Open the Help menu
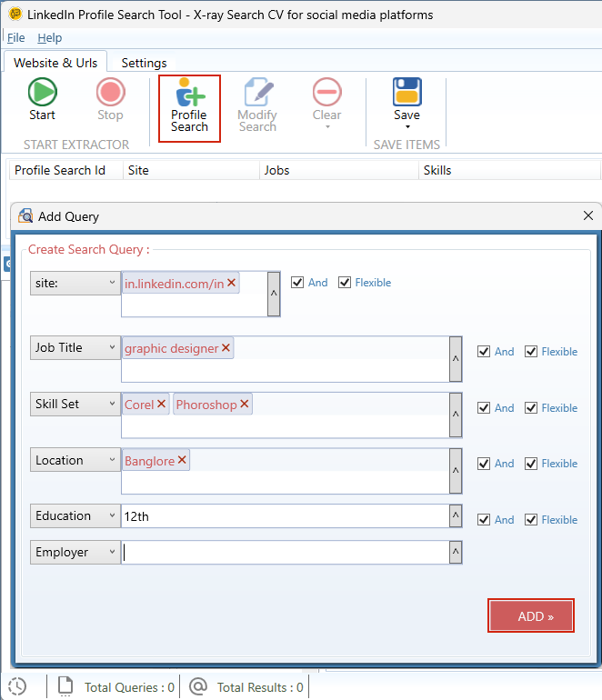Screen dimensions: 602x700 50,38
